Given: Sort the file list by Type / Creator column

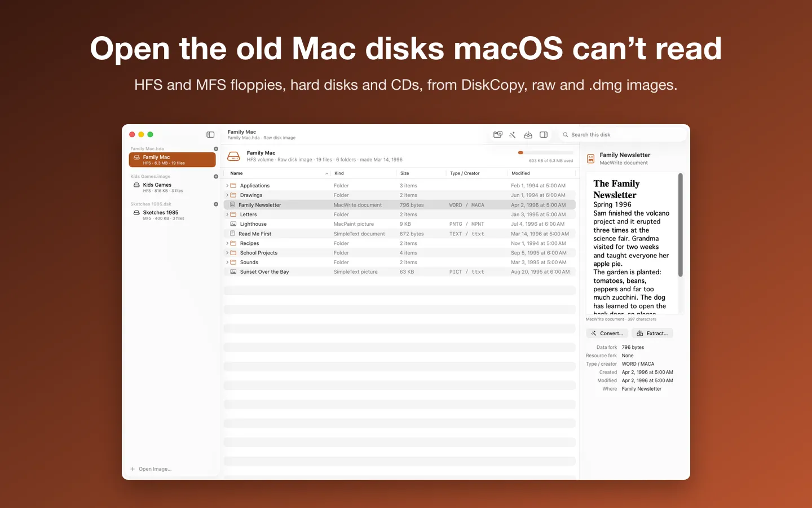Looking at the screenshot, I should click(x=476, y=173).
